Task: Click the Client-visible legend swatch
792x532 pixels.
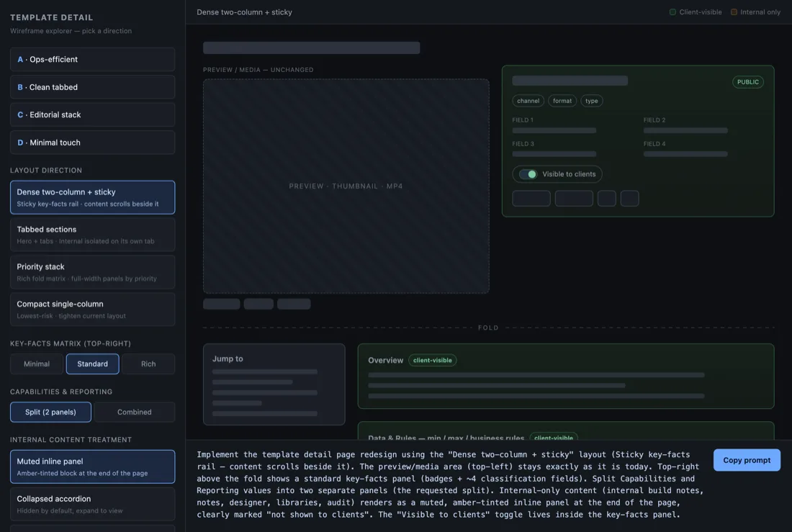Action: tap(672, 12)
